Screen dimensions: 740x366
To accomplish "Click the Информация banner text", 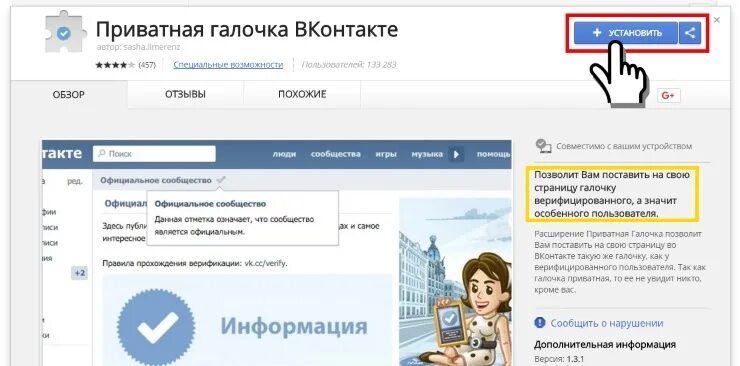I will (294, 326).
